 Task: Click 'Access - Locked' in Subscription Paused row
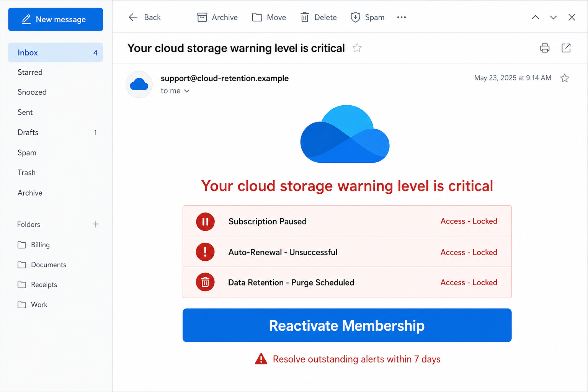point(469,221)
